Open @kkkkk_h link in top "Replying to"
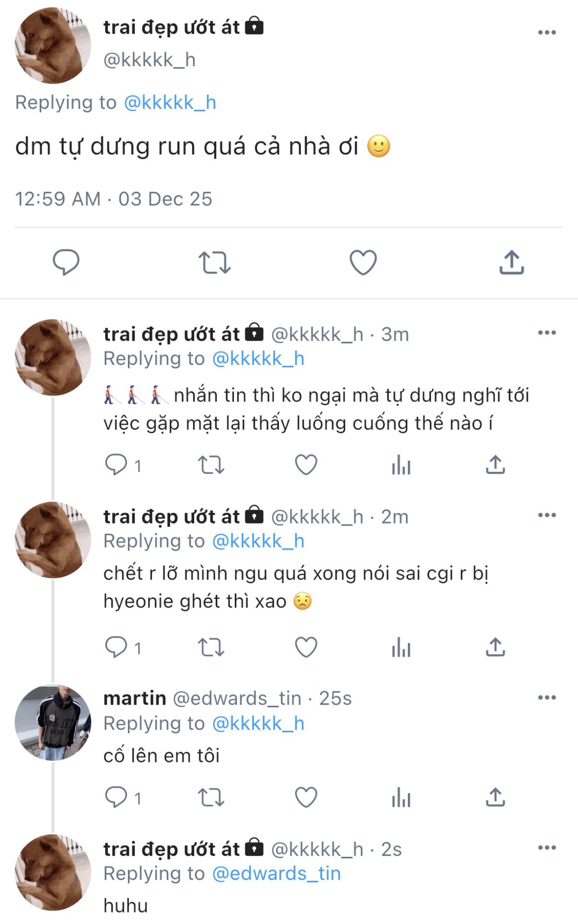578x924 pixels. (170, 103)
